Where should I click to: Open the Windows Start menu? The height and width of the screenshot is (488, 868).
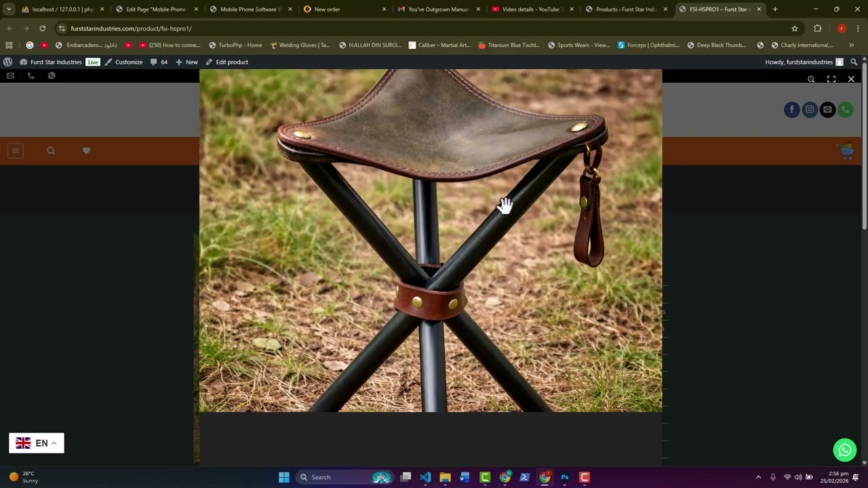pos(284,477)
